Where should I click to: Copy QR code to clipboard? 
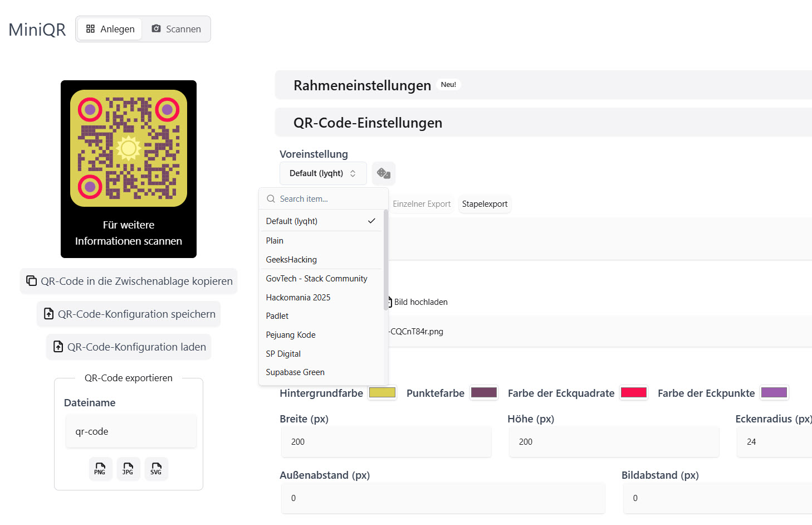[129, 281]
